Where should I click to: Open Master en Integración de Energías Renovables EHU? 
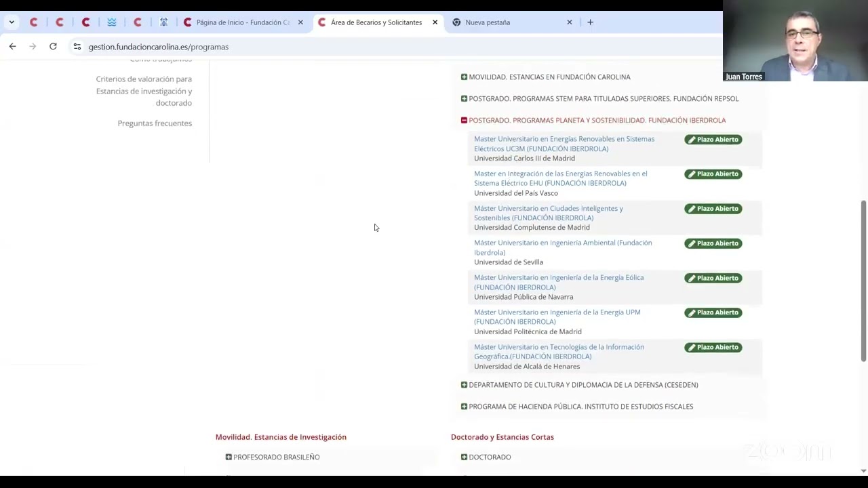coord(561,178)
